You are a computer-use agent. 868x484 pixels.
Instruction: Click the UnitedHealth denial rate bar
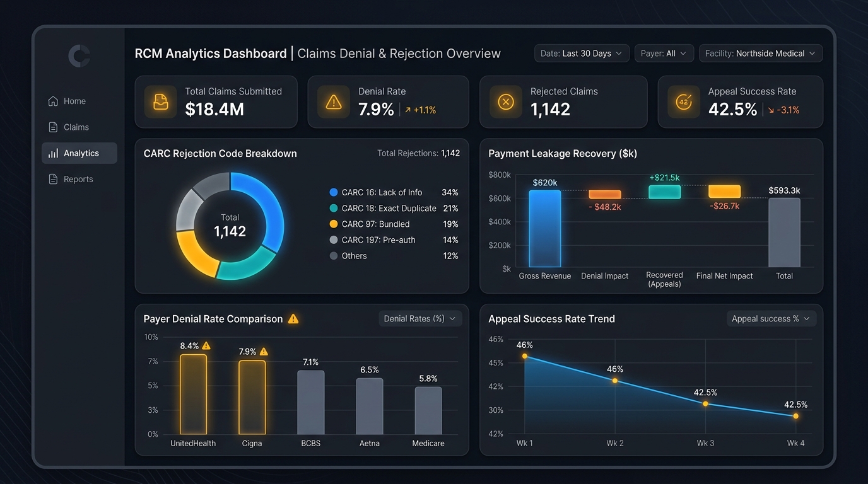193,394
